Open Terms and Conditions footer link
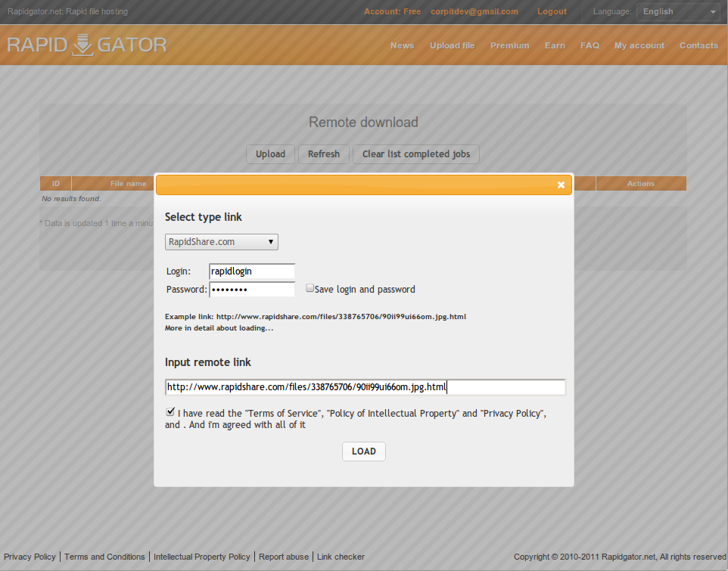The height and width of the screenshot is (571, 728). (104, 557)
